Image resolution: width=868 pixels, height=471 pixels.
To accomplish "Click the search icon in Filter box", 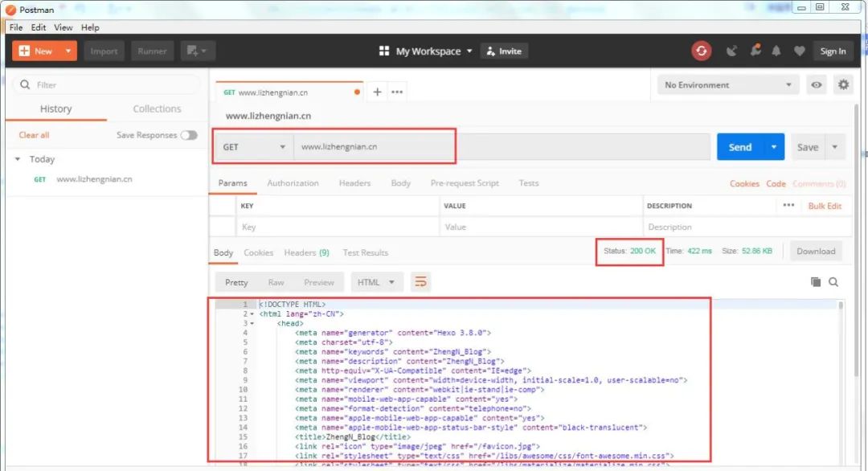I will pos(25,84).
